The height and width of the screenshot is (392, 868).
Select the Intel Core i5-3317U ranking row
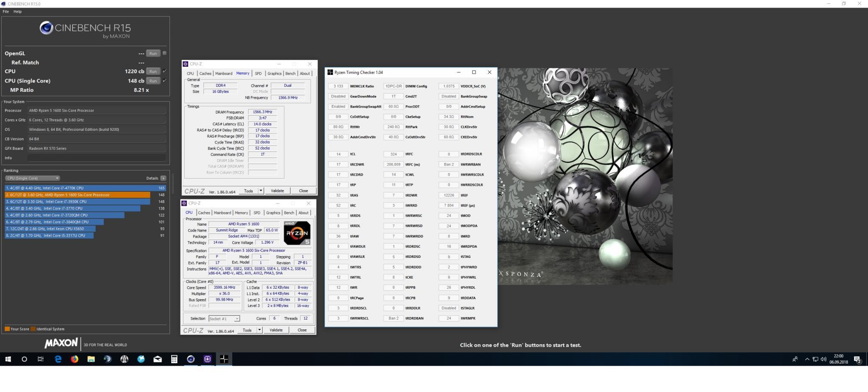click(85, 235)
